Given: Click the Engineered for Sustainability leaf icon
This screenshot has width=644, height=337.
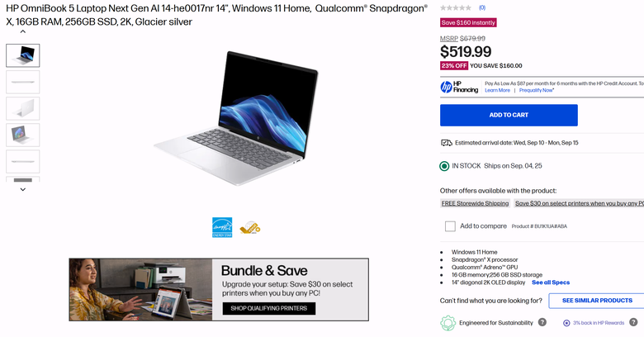Looking at the screenshot, I should (x=448, y=323).
